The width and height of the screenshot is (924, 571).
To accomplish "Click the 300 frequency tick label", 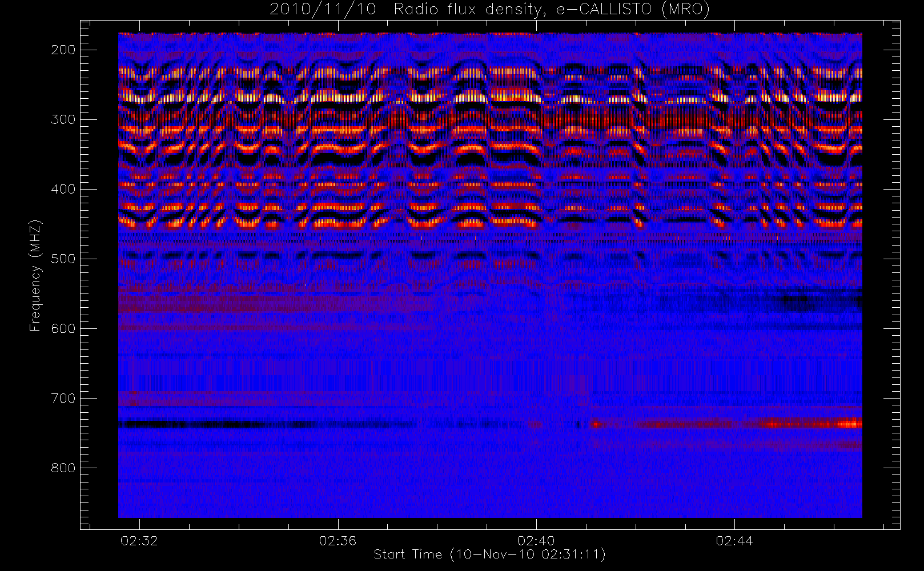I will coord(63,119).
